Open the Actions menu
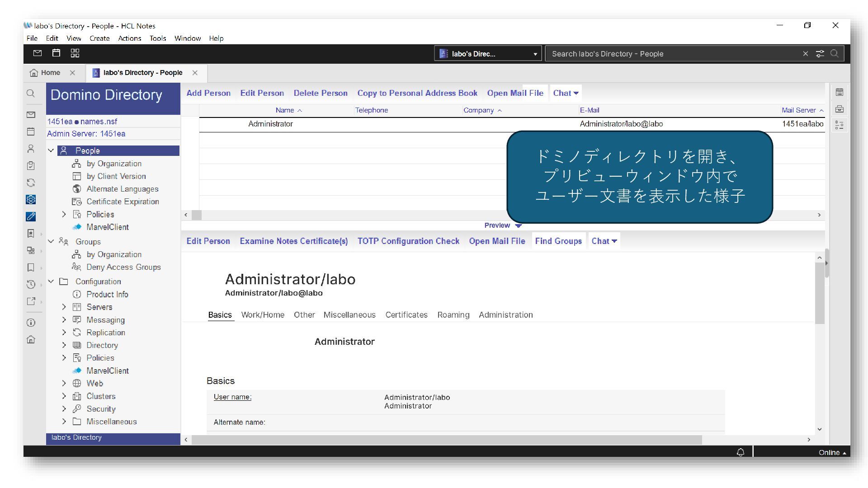The image size is (868, 488). coord(129,38)
